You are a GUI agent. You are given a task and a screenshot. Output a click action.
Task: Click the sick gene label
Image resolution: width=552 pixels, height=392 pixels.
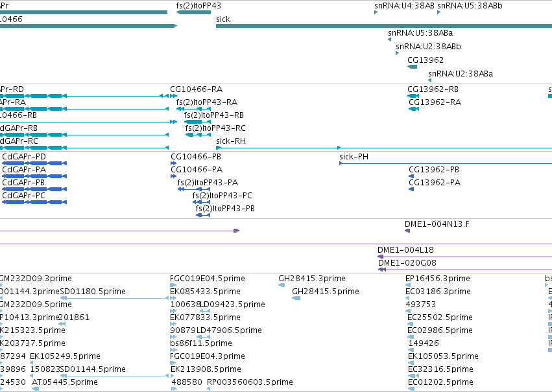[223, 19]
